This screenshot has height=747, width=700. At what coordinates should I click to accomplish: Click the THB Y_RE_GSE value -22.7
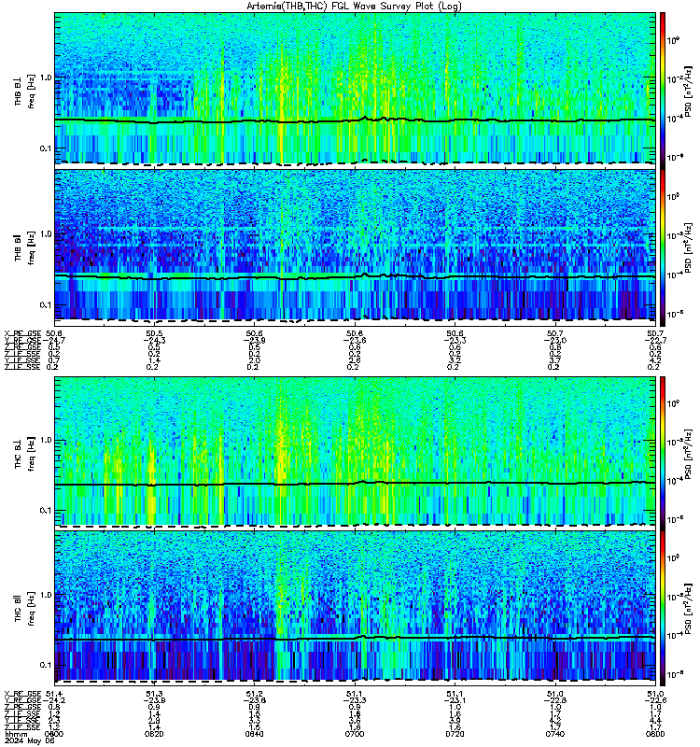tap(655, 340)
